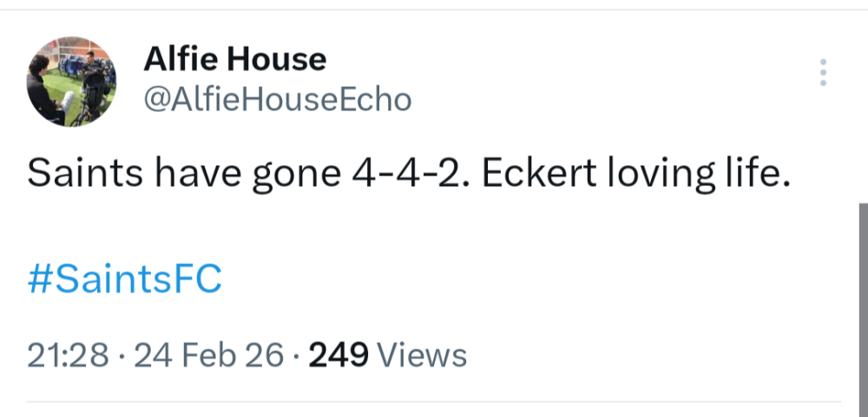Screen dimensions: 868x417
Task: Select the Views label
Action: pyautogui.click(x=424, y=354)
